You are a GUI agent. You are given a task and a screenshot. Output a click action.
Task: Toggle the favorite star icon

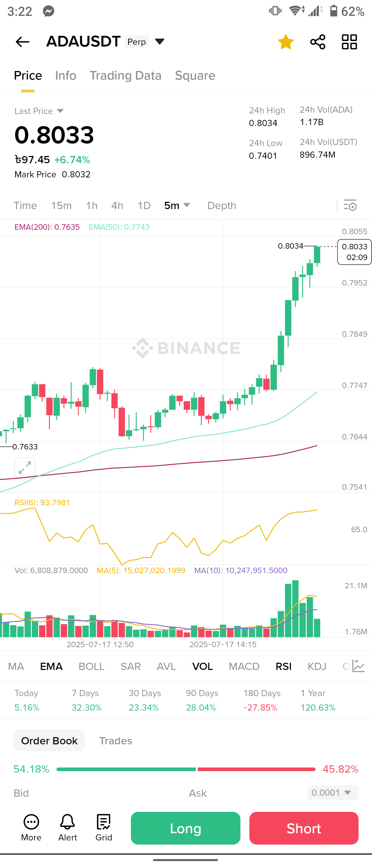point(286,42)
